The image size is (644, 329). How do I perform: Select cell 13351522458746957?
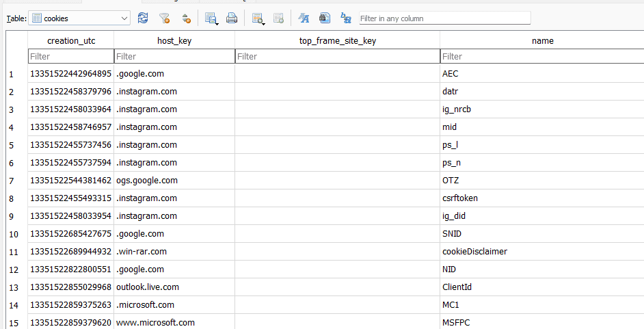pyautogui.click(x=71, y=127)
